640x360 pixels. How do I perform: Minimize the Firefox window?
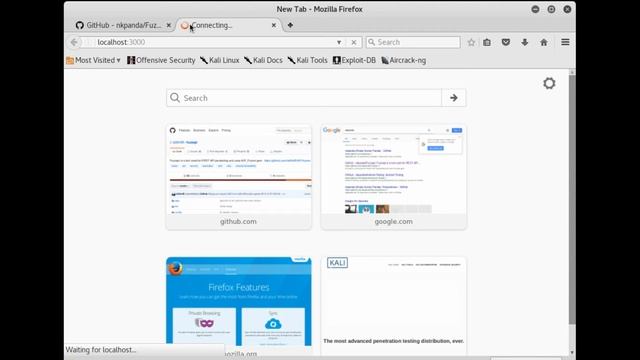535,9
